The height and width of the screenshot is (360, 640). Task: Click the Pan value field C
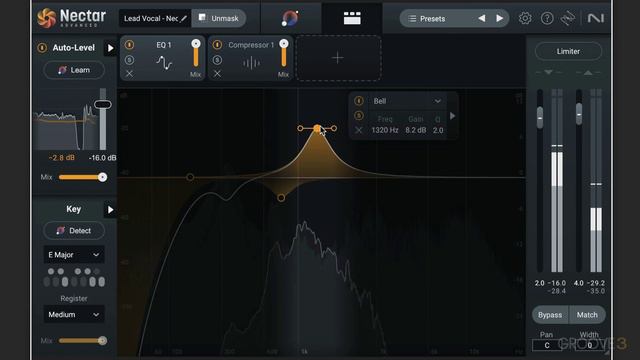pyautogui.click(x=547, y=345)
